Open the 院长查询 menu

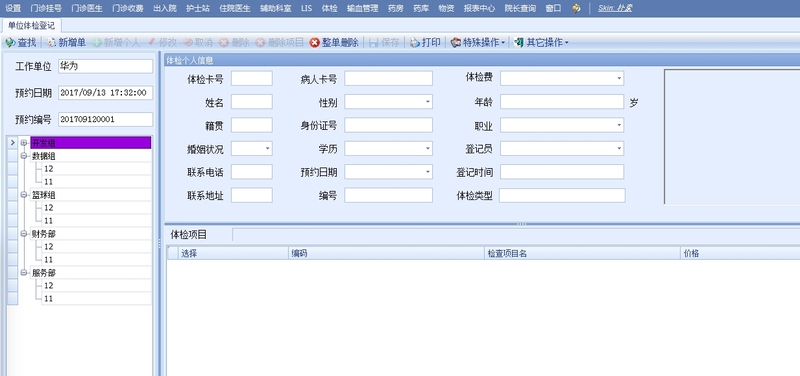[520, 9]
